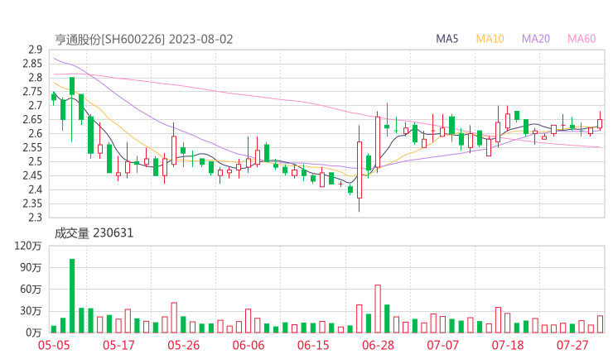Click the 120万 volume axis label
This screenshot has height=364, width=613.
[28, 246]
